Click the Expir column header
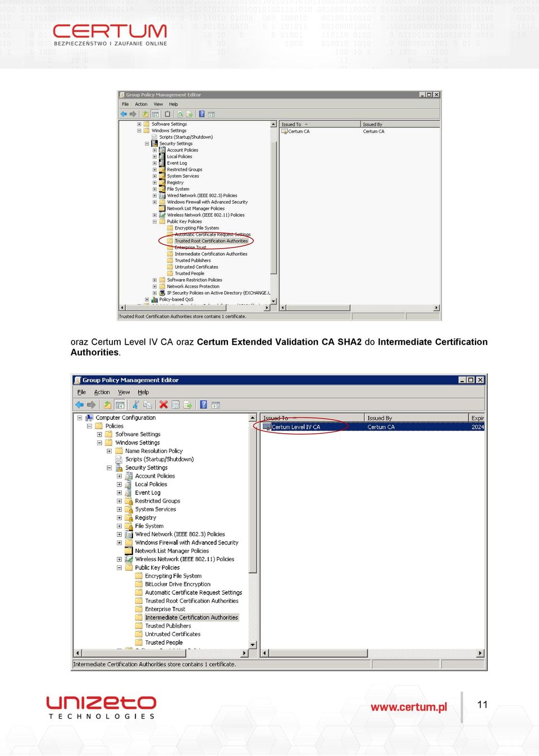Viewport: 539px width, 756px height. [x=477, y=418]
